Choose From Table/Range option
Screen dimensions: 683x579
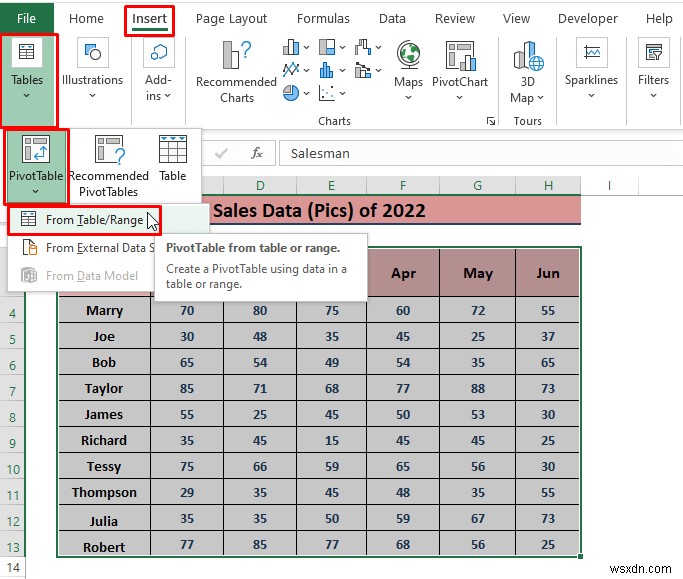[85, 220]
